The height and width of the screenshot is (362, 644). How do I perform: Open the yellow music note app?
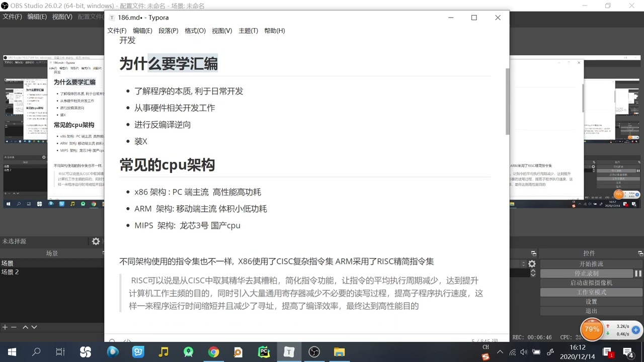point(164,352)
